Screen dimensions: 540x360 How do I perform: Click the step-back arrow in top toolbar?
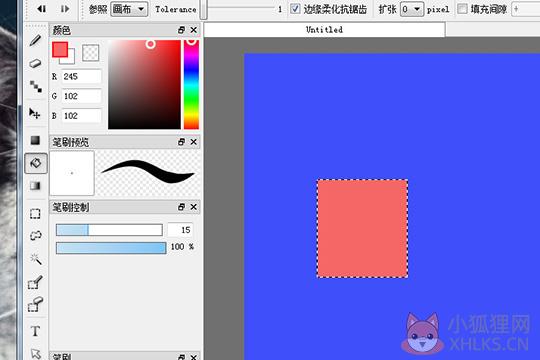tap(41, 9)
